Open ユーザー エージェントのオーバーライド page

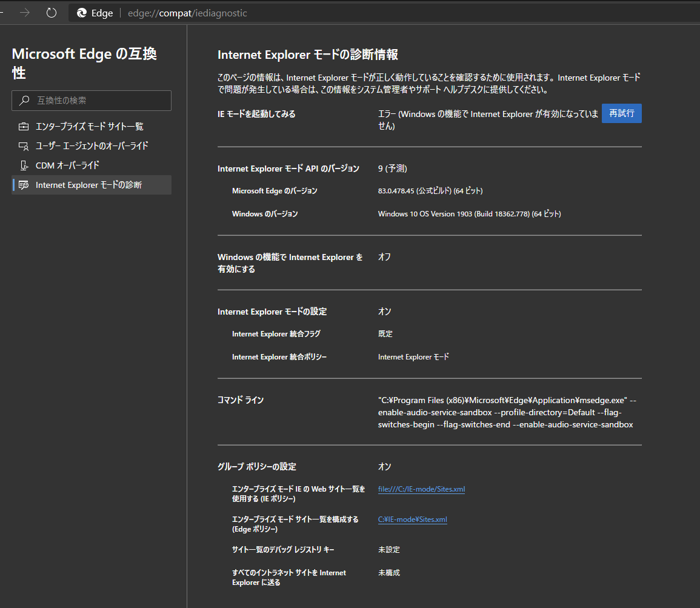[92, 146]
